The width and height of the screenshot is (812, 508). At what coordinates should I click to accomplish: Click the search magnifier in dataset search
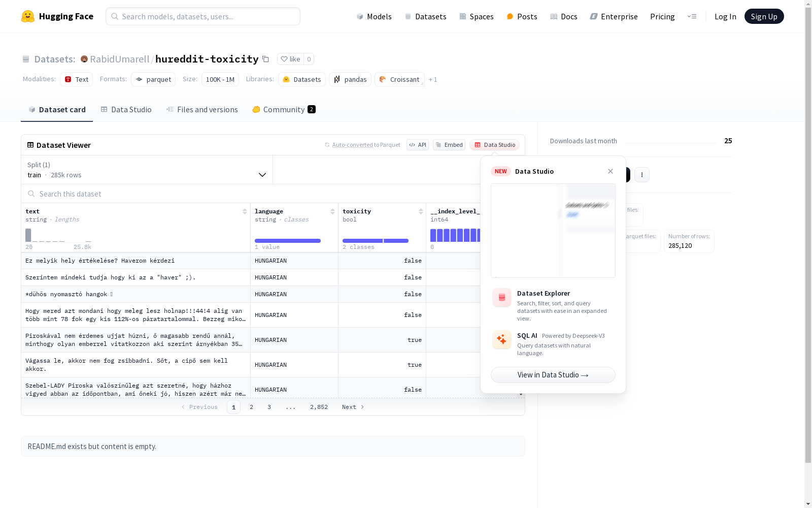[31, 194]
